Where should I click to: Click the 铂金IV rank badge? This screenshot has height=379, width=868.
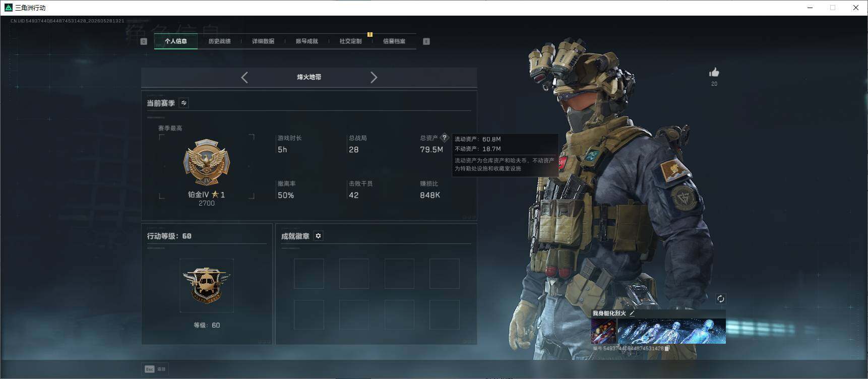point(206,163)
